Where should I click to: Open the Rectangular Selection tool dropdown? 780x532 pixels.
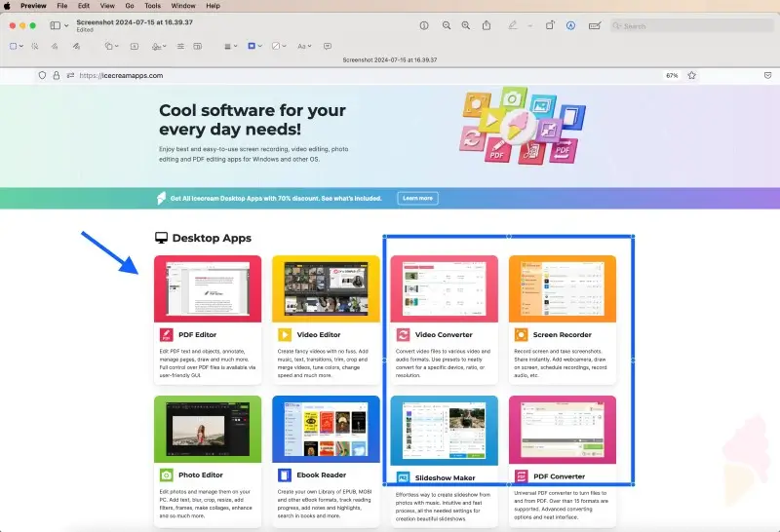pyautogui.click(x=17, y=46)
